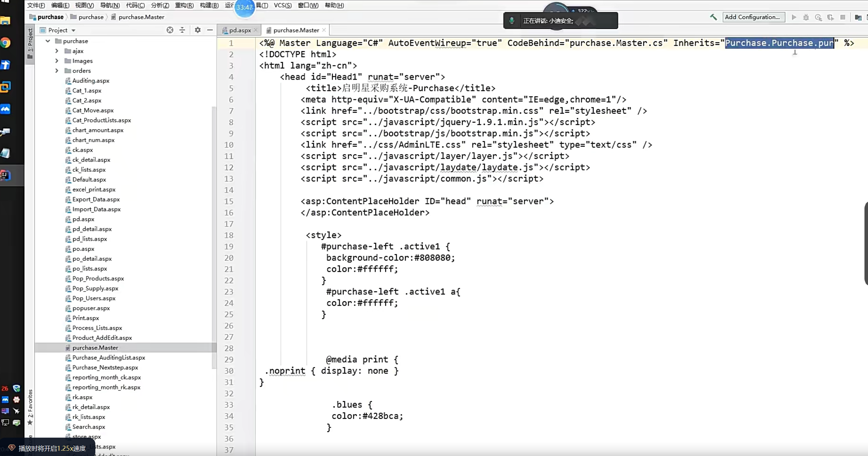Screen dimensions: 868x456
Task: Click the collapse all icon in Project panel
Action: tap(182, 30)
